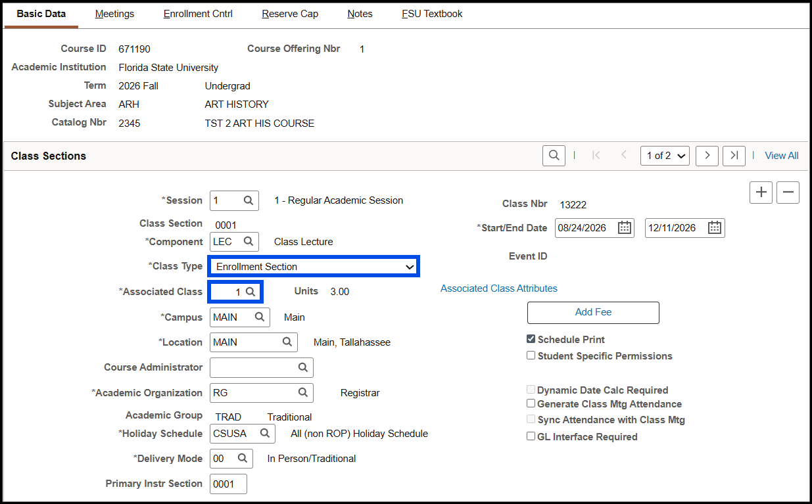This screenshot has height=504, width=812.
Task: Open the 1 of 2 row selector dropdown
Action: coord(665,156)
